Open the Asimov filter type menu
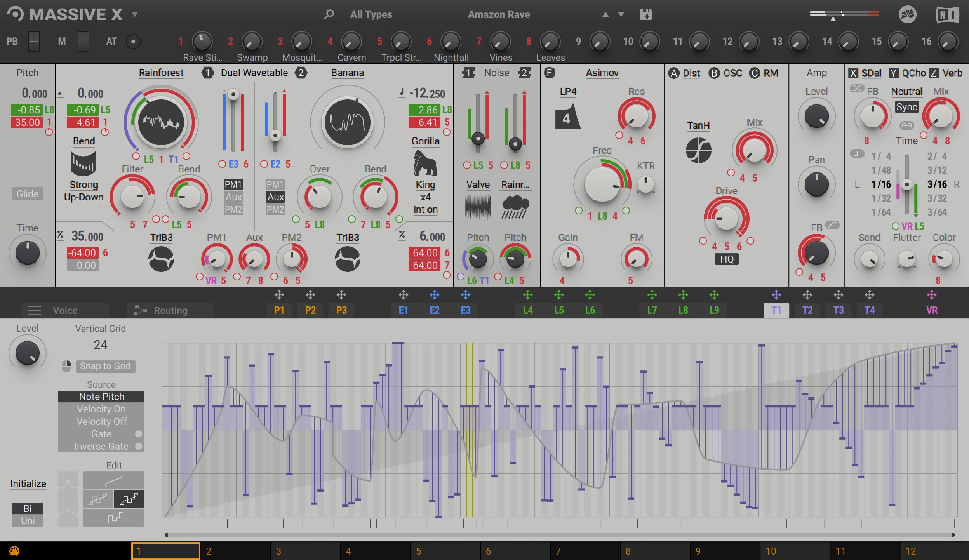 click(x=602, y=73)
